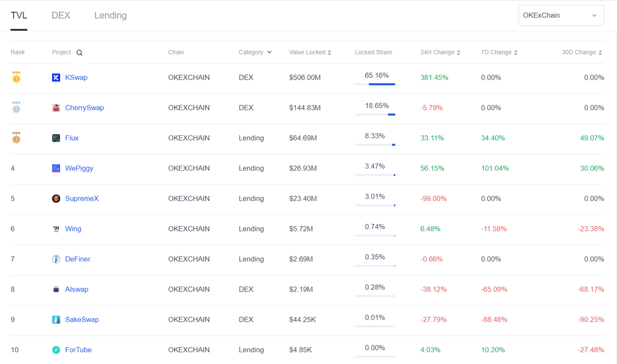Open the Wing project link

[73, 229]
